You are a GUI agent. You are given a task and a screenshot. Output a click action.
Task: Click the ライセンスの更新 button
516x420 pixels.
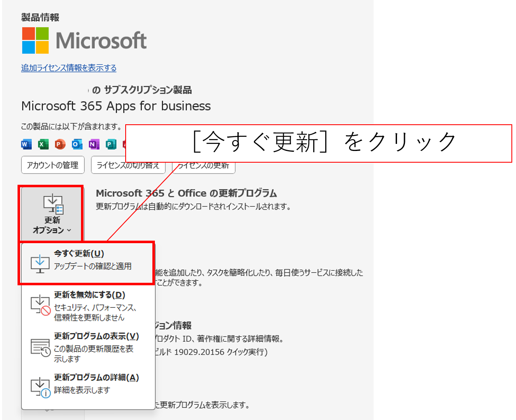pos(205,167)
